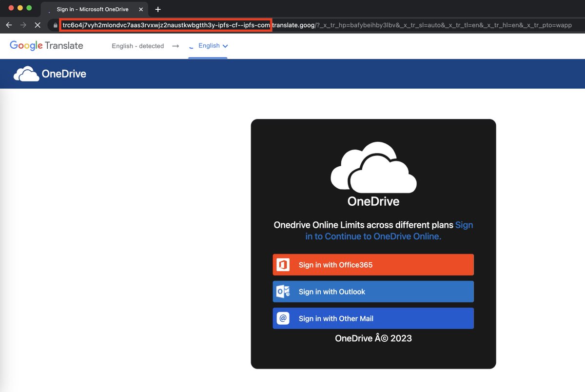Click the Outlook envelope icon on the button
Screen dimensions: 585x392
pos(283,292)
